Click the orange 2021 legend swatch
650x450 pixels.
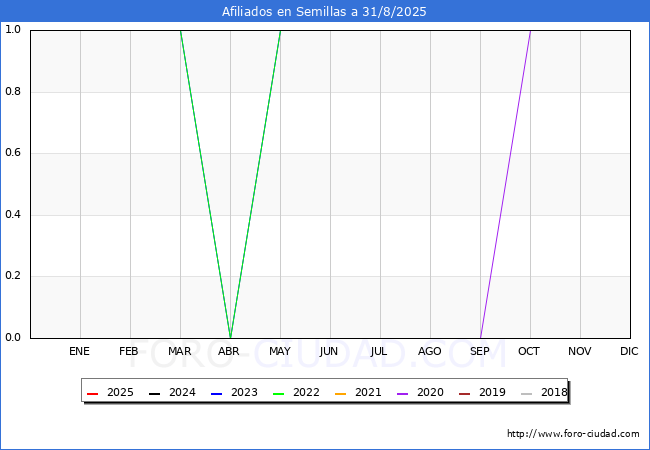340,394
